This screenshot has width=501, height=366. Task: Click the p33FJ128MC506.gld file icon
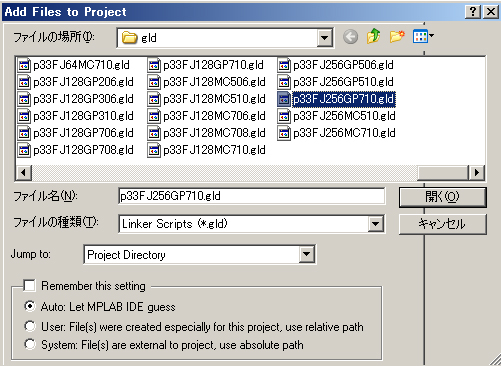(x=154, y=82)
